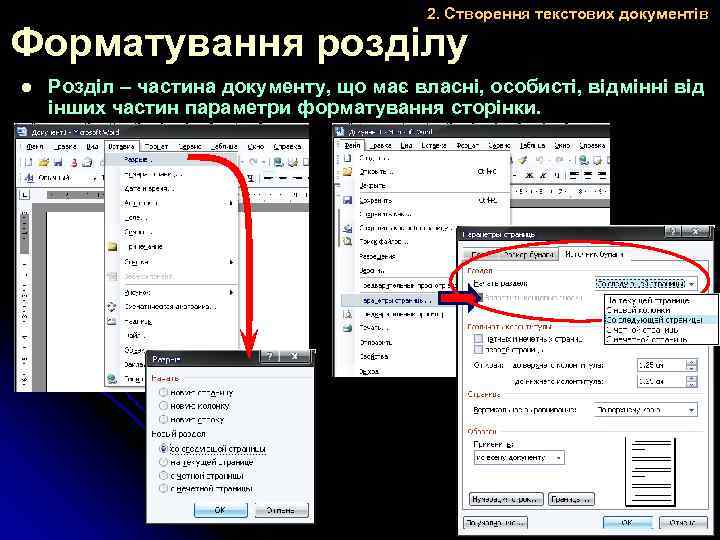Select the 'новую строку' radio button
The width and height of the screenshot is (720, 540).
coord(163,419)
